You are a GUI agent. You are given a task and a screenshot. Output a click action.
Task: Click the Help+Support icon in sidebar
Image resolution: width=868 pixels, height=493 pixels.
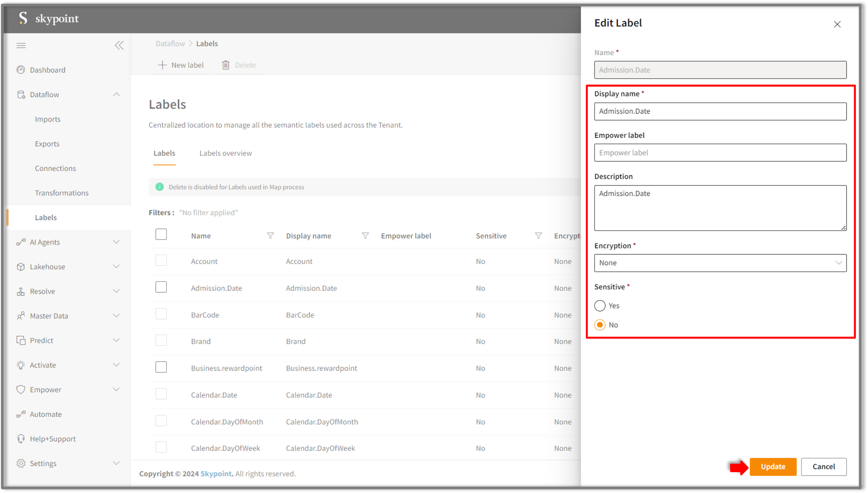click(x=21, y=438)
